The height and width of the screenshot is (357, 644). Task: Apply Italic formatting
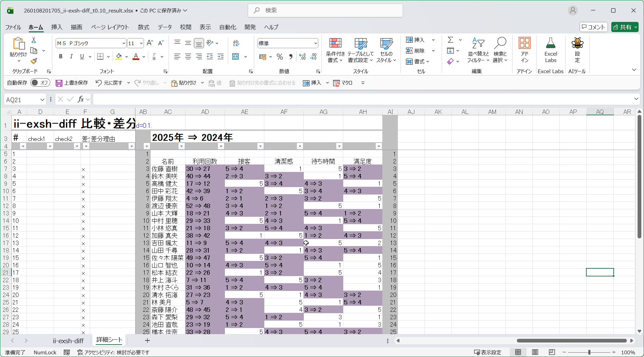click(71, 57)
